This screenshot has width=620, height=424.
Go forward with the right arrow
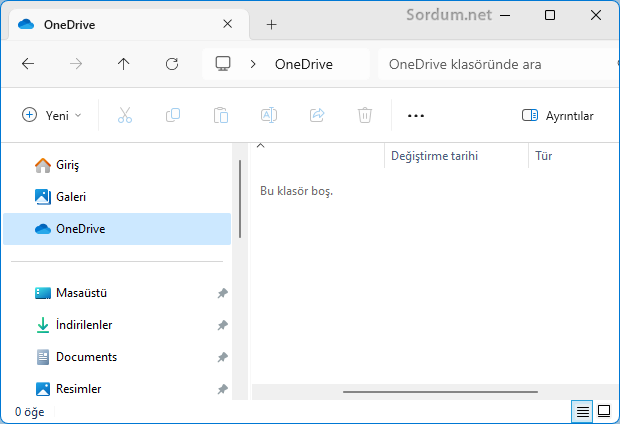76,64
